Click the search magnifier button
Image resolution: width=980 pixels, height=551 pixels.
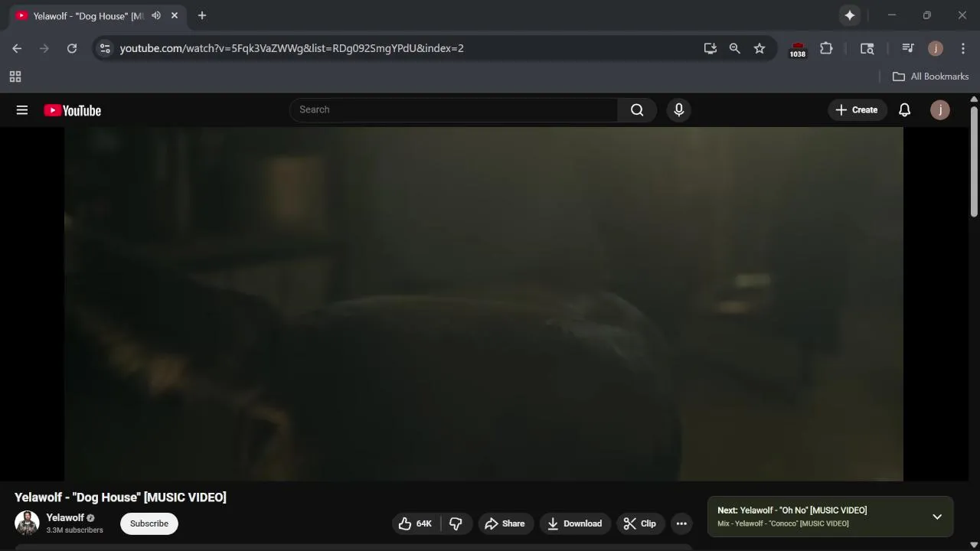[x=637, y=109]
